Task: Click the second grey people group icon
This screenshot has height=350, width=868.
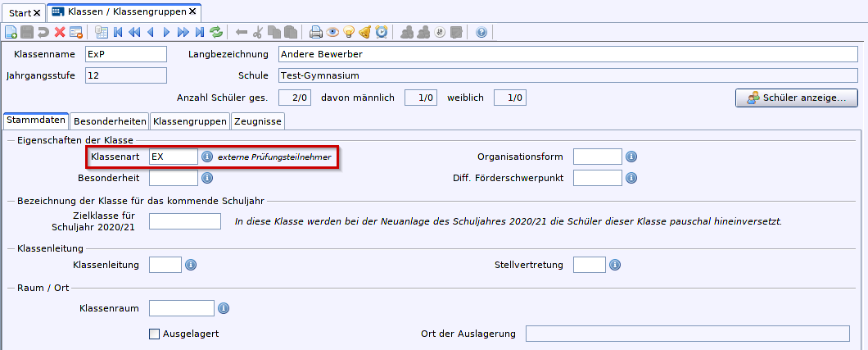Action: tap(423, 32)
